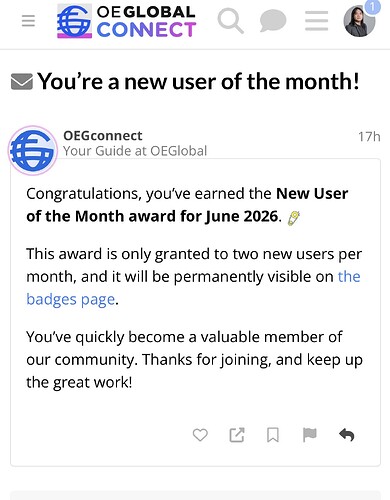The width and height of the screenshot is (390, 500).
Task: Bookmark this post
Action: point(273,435)
